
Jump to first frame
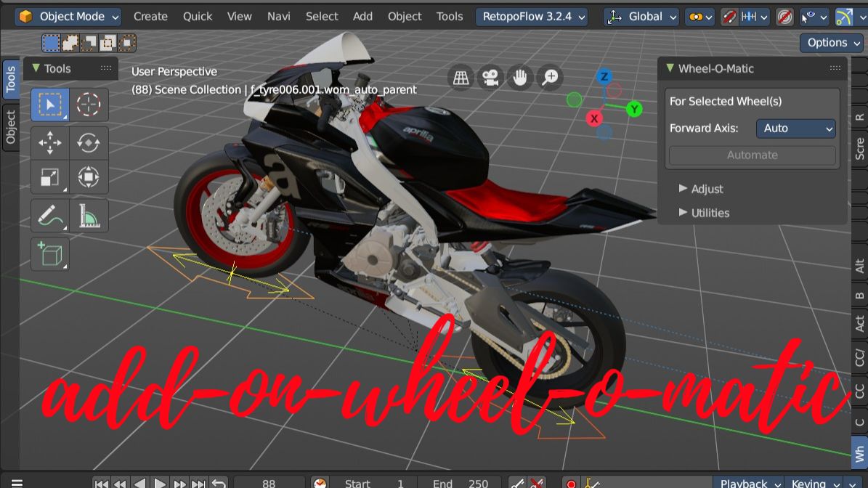point(101,484)
